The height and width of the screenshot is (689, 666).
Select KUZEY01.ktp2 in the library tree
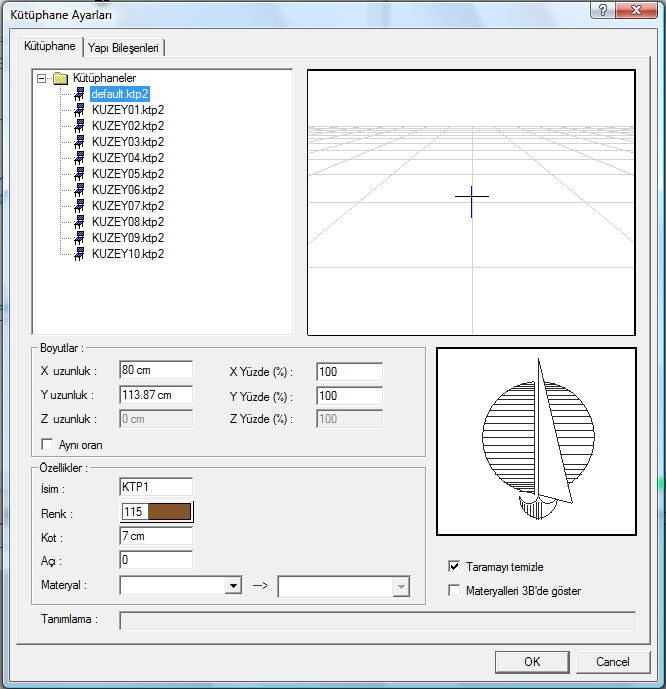click(128, 110)
